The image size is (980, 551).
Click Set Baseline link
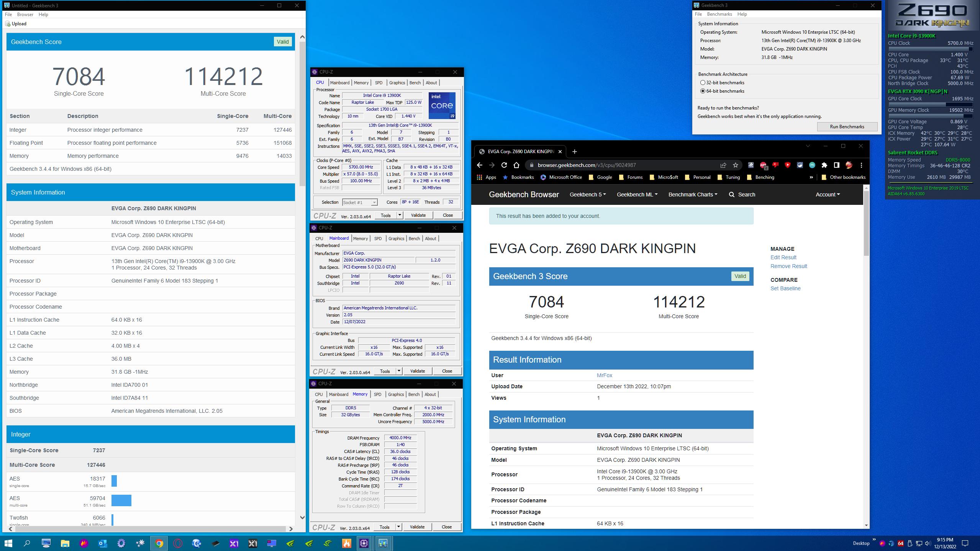(x=785, y=288)
